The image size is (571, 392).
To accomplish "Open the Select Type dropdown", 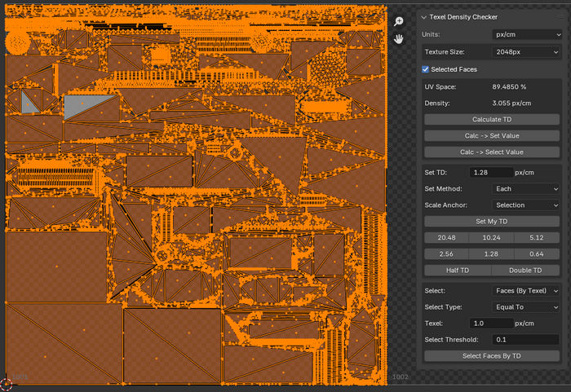I will click(526, 306).
